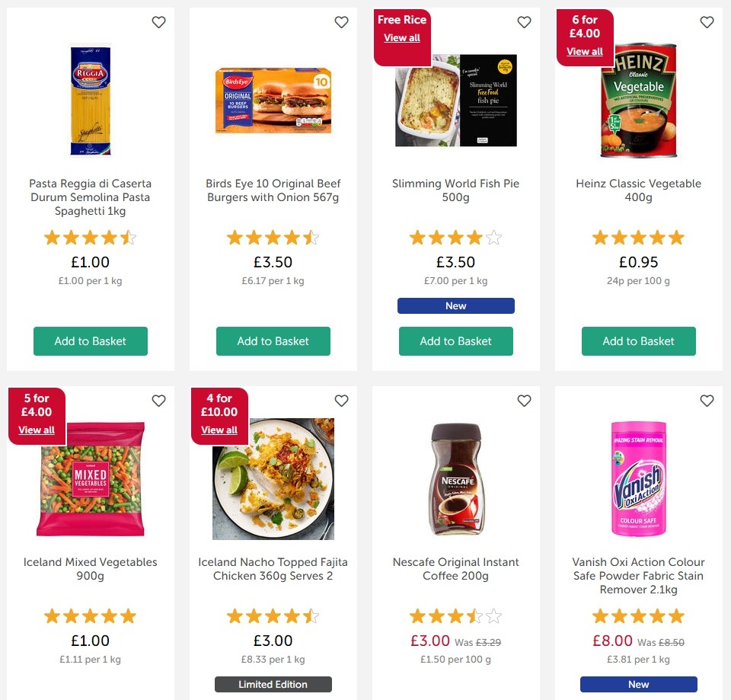This screenshot has height=700, width=731.
Task: Open the Vanish Oxi Action product title
Action: [638, 576]
